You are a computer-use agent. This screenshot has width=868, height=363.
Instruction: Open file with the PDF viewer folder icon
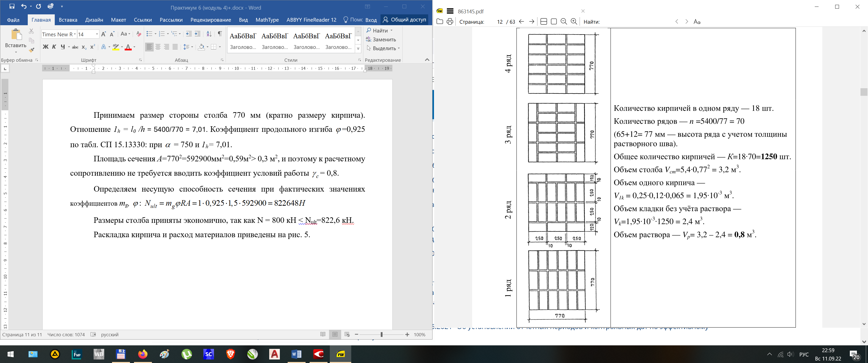440,21
